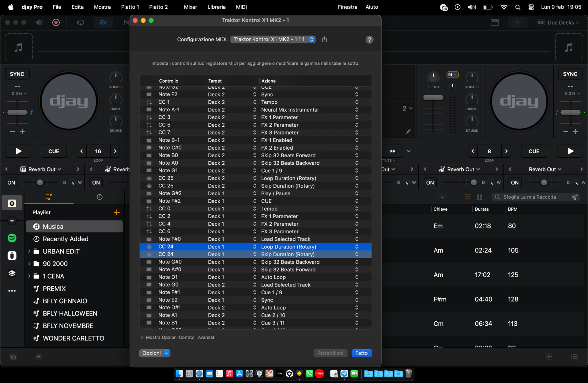Viewport: 588px width, 383px height.
Task: Open the grid view icon in the library
Action: tap(480, 197)
